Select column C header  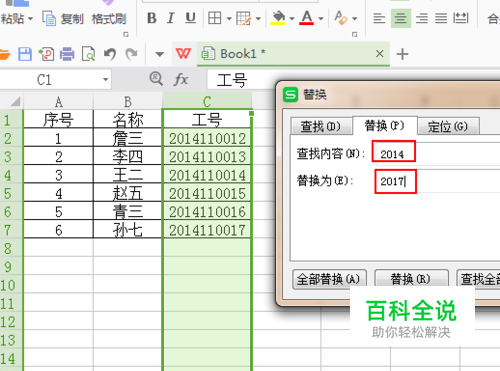pyautogui.click(x=207, y=101)
